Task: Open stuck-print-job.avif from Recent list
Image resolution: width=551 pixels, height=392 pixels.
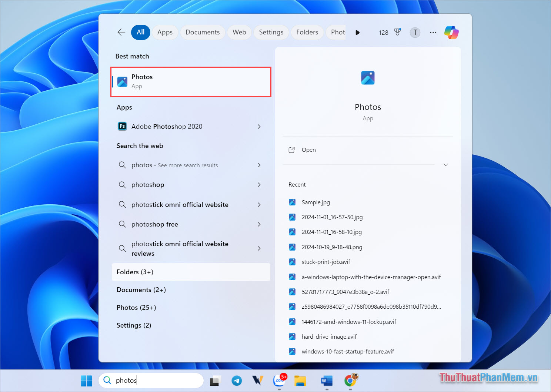Action: tap(326, 262)
